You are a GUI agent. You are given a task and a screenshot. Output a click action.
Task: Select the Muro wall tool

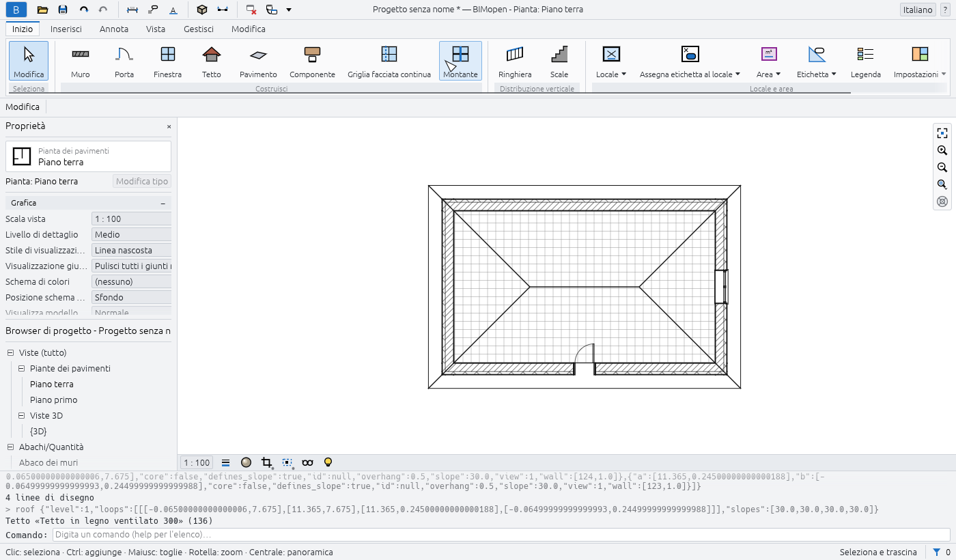[81, 61]
